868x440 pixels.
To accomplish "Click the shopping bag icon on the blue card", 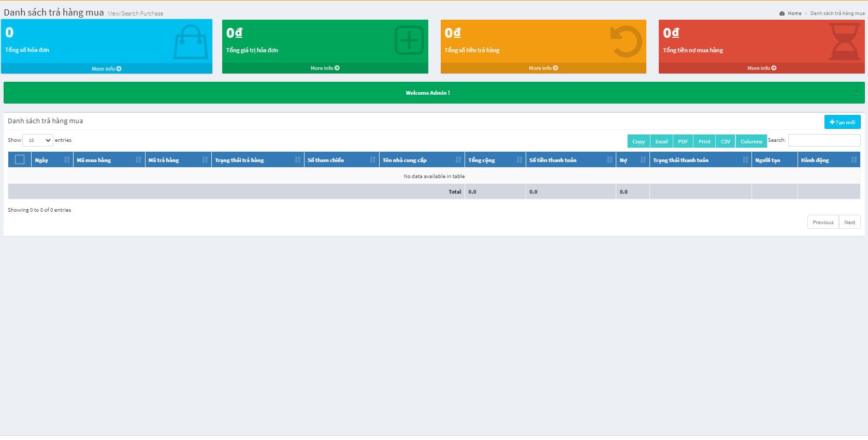I will click(191, 42).
